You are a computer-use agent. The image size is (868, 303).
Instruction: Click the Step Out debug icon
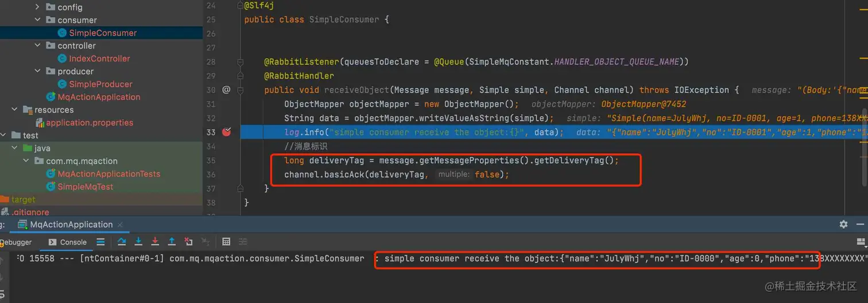coord(172,242)
